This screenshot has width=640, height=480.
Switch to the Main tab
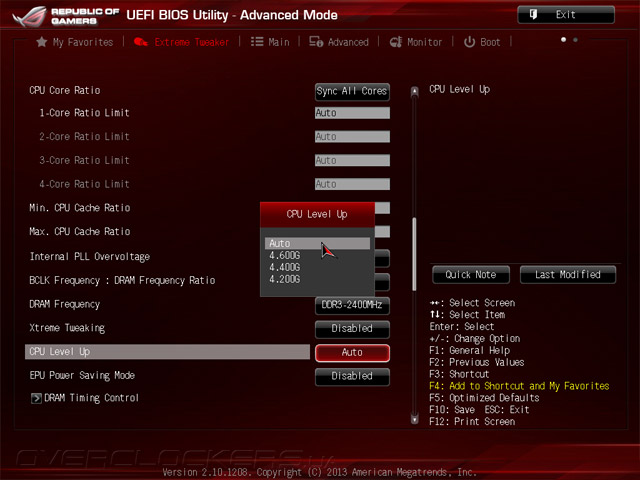(270, 42)
